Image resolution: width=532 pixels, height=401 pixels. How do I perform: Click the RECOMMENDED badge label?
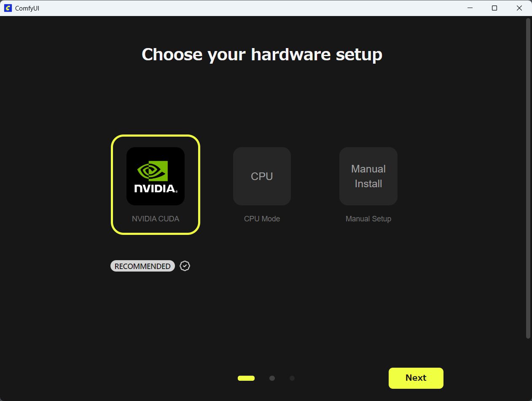coord(142,266)
